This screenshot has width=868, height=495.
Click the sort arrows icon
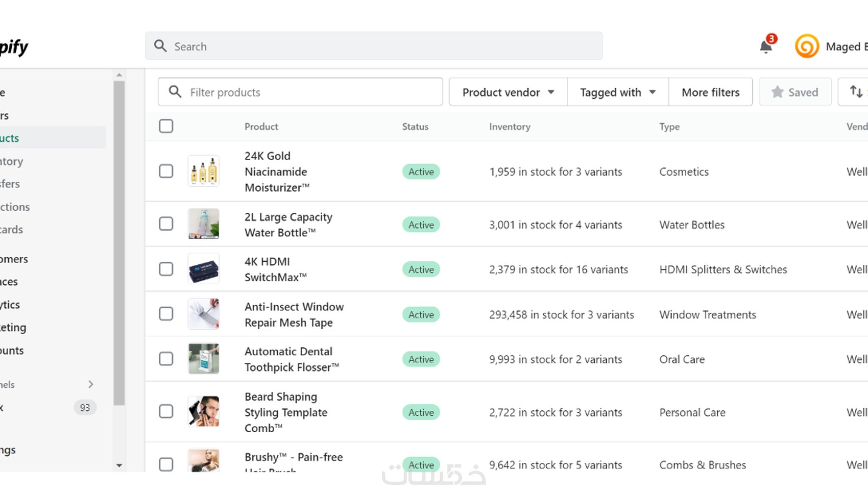pyautogui.click(x=856, y=92)
